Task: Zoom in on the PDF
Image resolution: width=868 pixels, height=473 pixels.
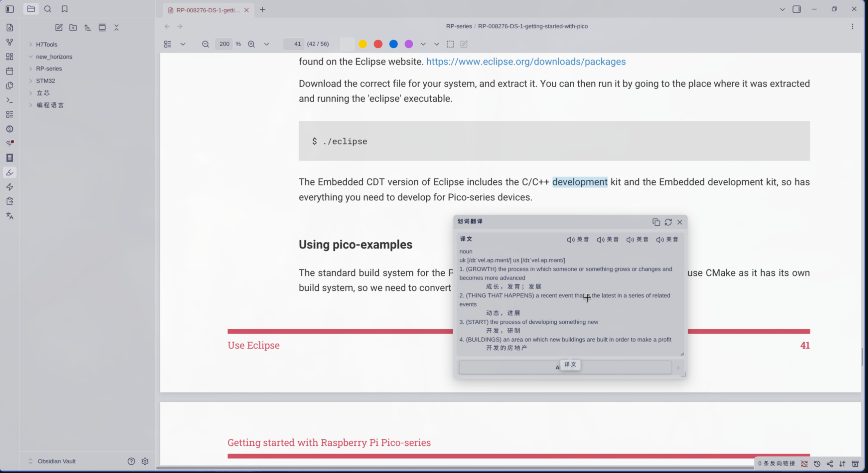Action: [251, 44]
